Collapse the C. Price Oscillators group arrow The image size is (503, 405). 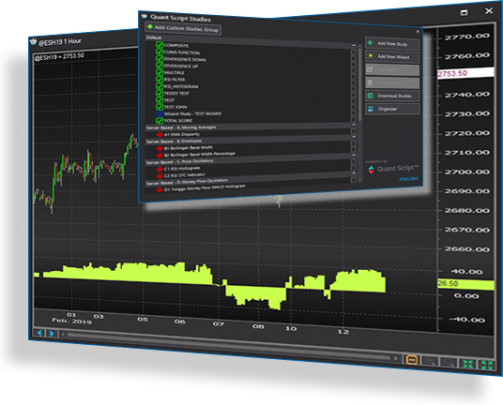tap(353, 155)
